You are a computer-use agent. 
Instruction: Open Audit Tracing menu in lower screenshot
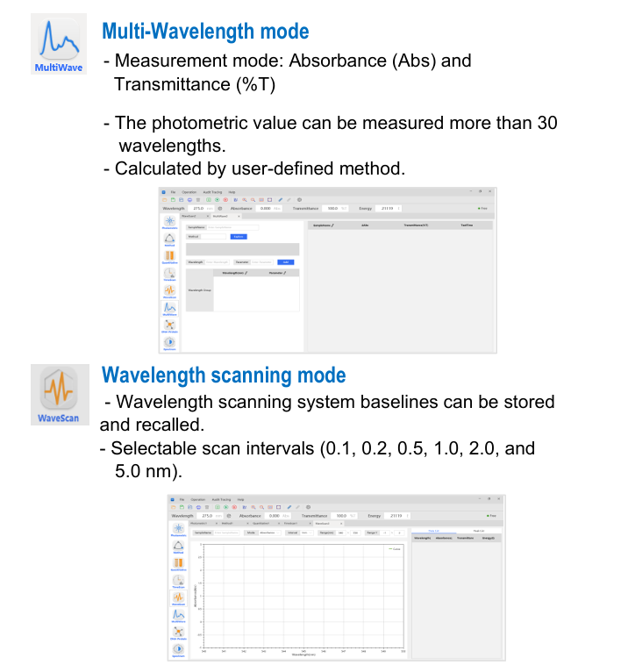[222, 498]
